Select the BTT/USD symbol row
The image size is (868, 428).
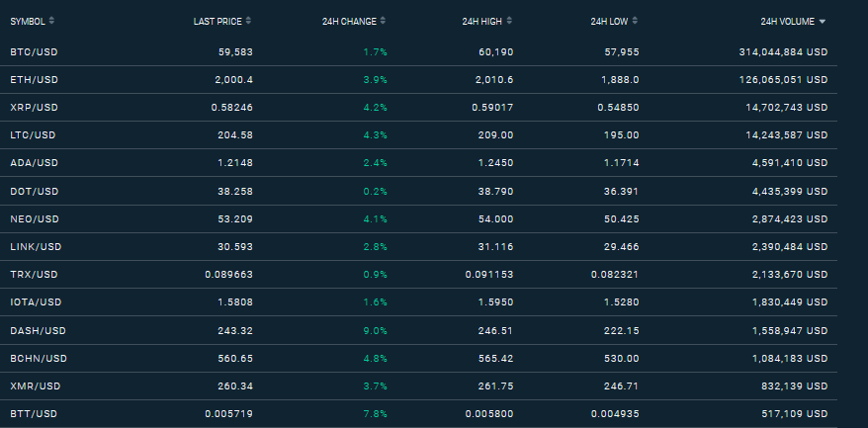(418, 413)
